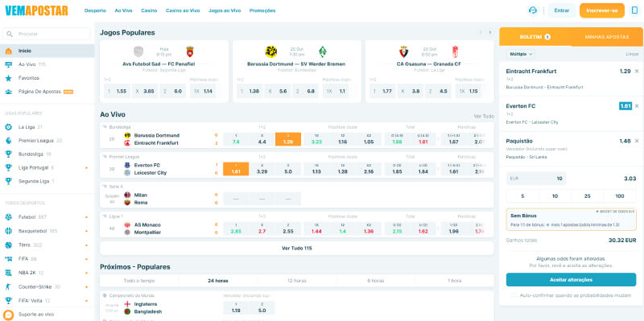
Task: Select the AS Monaco win odd 2.65
Action: pyautogui.click(x=236, y=228)
